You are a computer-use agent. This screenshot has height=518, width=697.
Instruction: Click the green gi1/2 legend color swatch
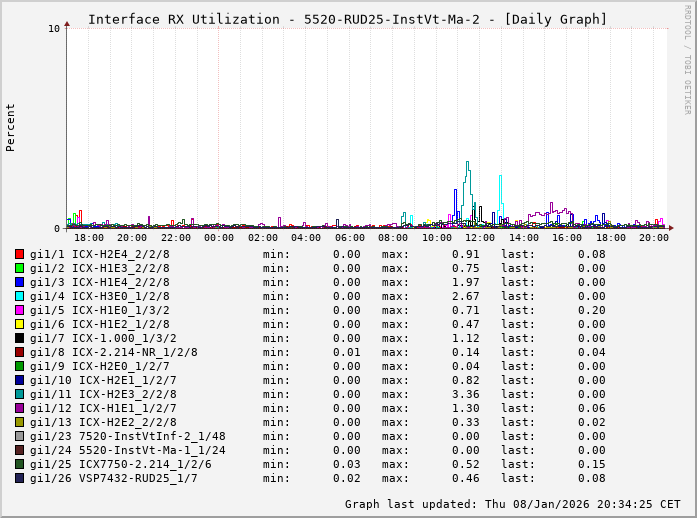tap(19, 268)
